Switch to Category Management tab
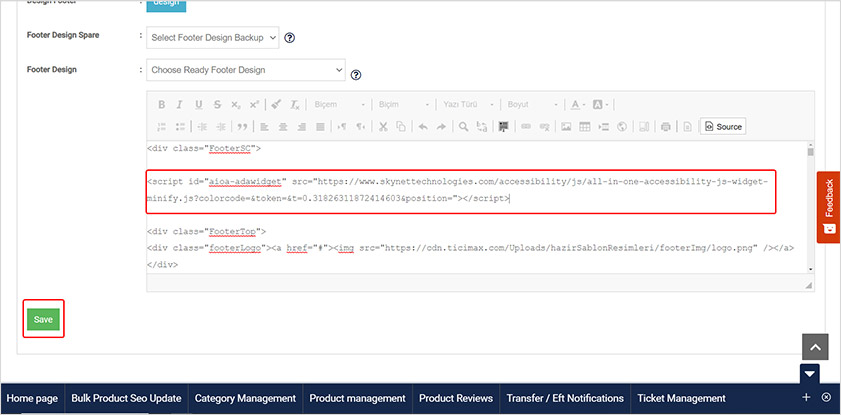The height and width of the screenshot is (415, 841). coord(245,398)
